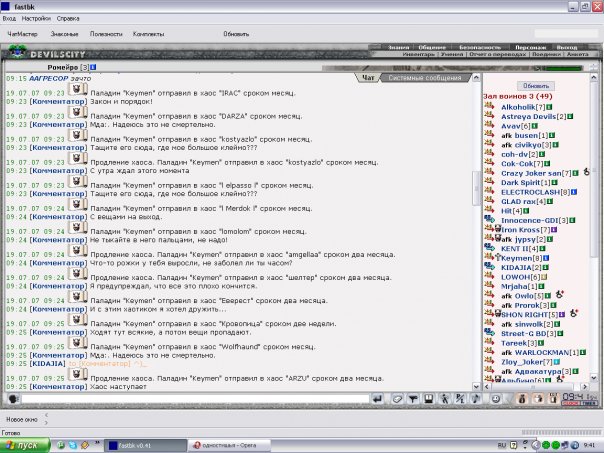Open the Умения link
This screenshot has height=453, width=604.
[x=452, y=54]
